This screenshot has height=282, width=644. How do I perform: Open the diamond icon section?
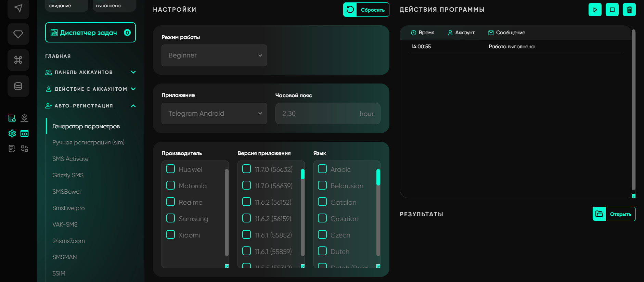(x=18, y=34)
